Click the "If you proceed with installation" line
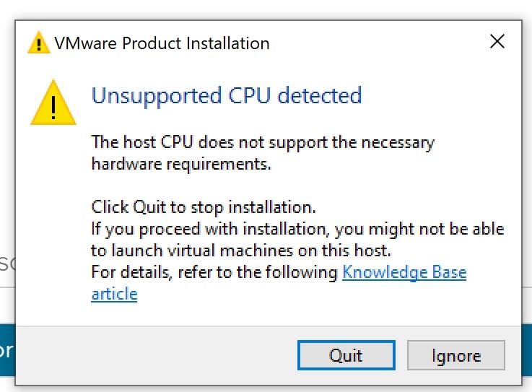Viewport: 532px width, 392px height. (297, 230)
